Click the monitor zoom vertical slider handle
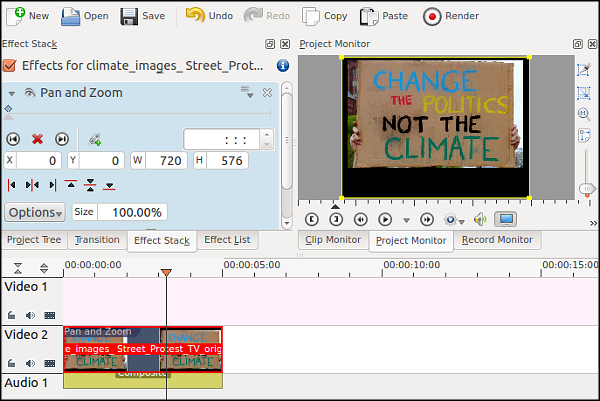The image size is (600, 401). pos(587,188)
